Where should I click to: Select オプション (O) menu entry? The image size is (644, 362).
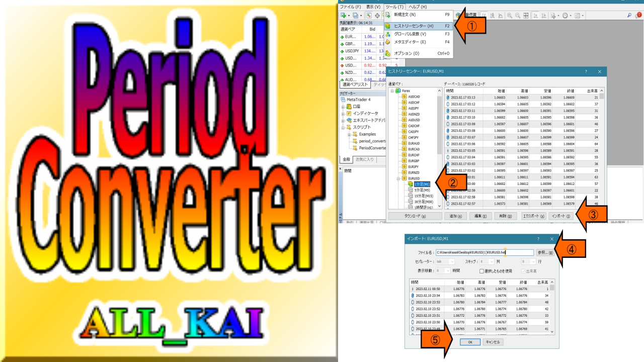[x=419, y=53]
